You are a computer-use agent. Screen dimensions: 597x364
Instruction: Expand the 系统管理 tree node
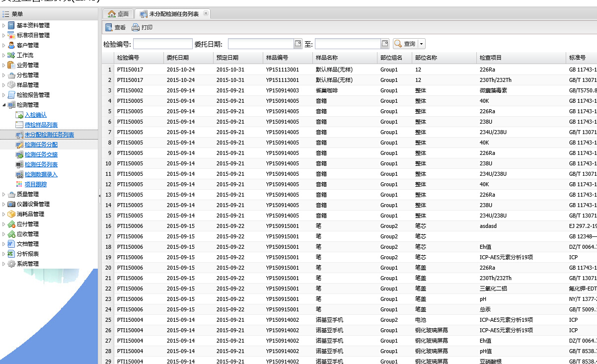[4, 264]
